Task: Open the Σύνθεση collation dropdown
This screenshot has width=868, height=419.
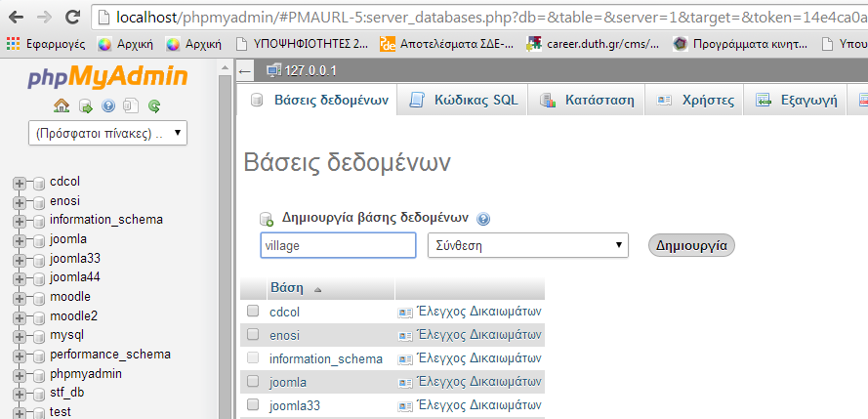Action: [528, 245]
